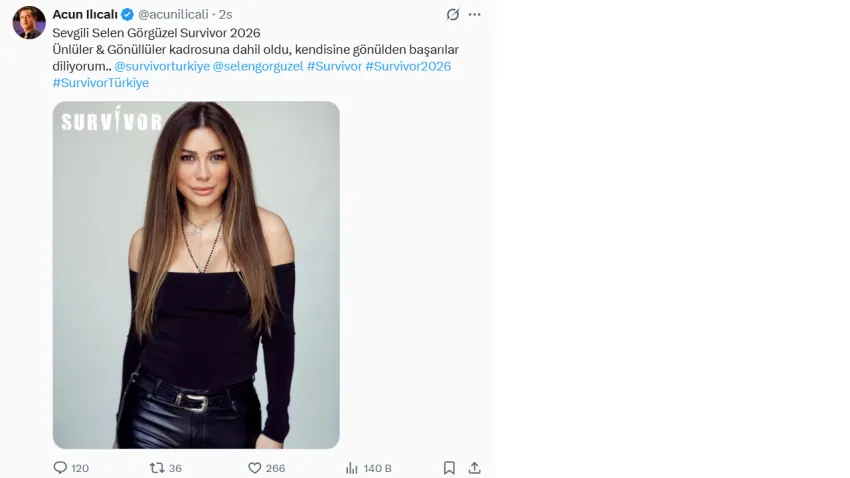Open the Grok explain icon
Screen dimensions: 850x478
pyautogui.click(x=453, y=15)
